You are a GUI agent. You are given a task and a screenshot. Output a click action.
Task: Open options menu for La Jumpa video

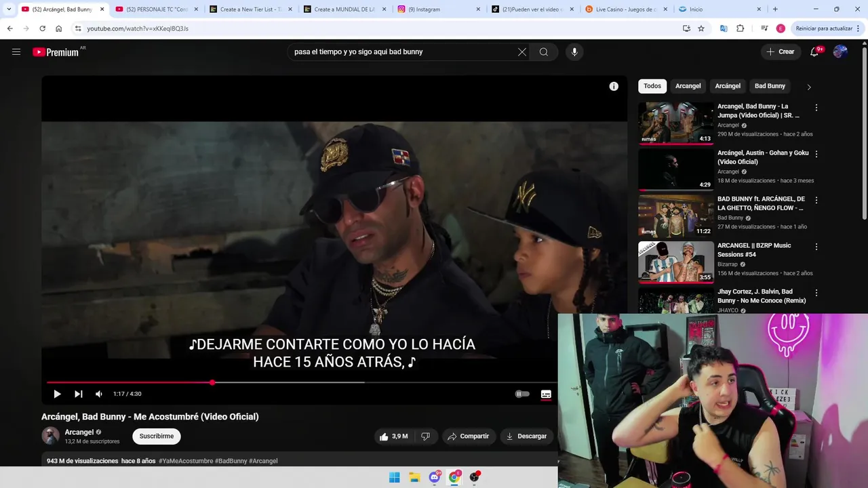tap(816, 108)
